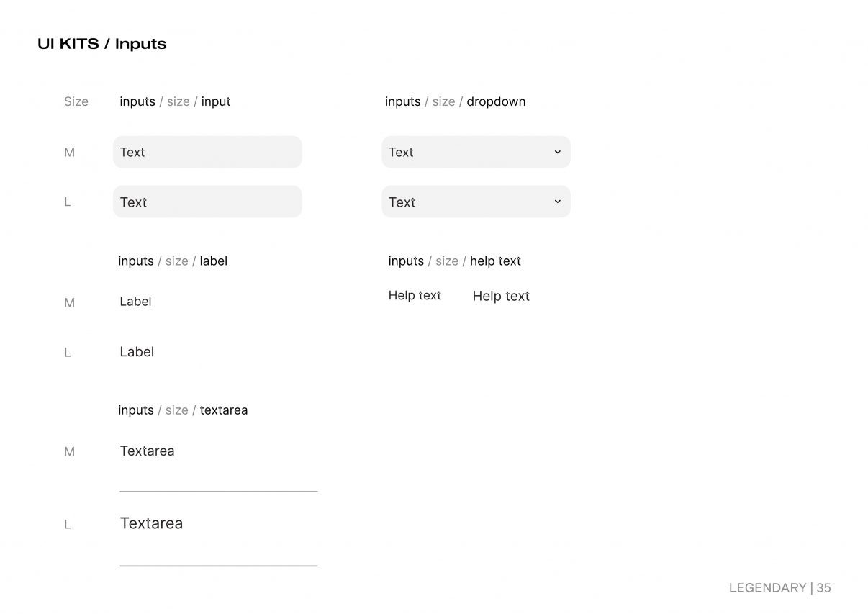The height and width of the screenshot is (614, 868).
Task: Click the 'Size' column header
Action: point(76,101)
